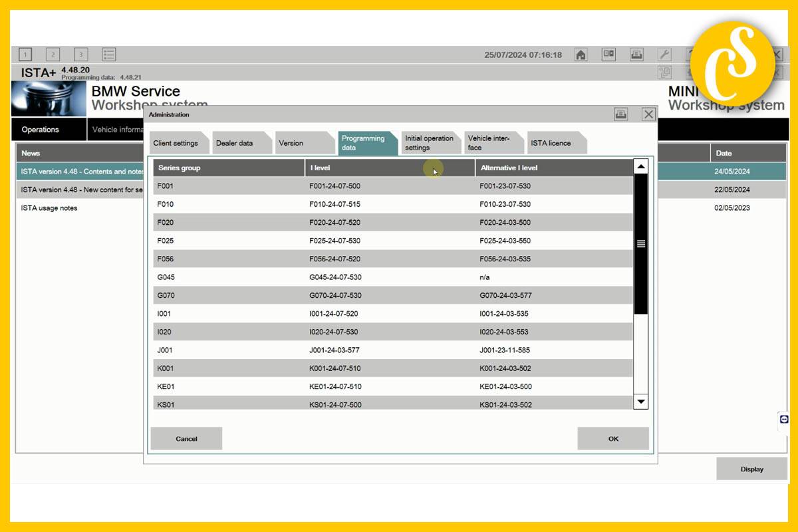The image size is (798, 532).
Task: Click the Display button
Action: point(751,469)
